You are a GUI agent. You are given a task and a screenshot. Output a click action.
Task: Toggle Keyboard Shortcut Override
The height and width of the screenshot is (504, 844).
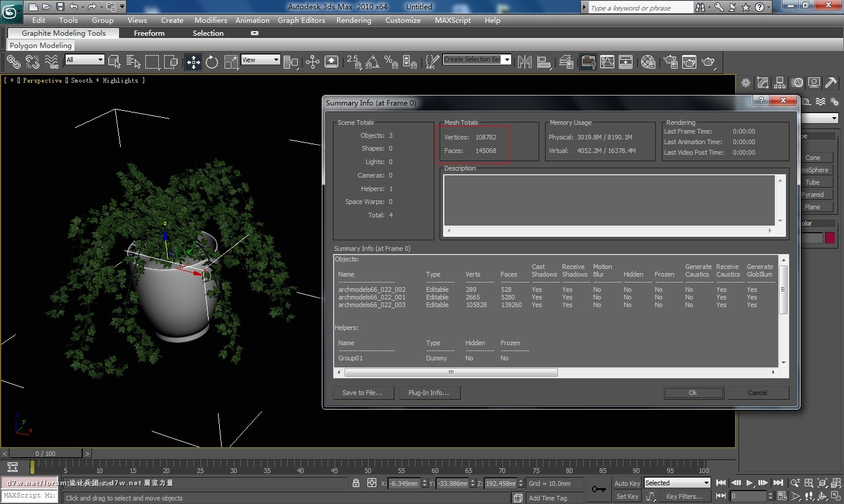[331, 62]
